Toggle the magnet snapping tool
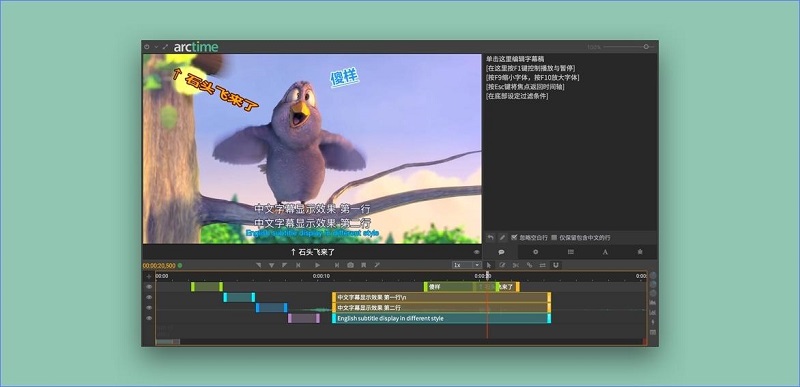800x387 pixels. coord(556,265)
